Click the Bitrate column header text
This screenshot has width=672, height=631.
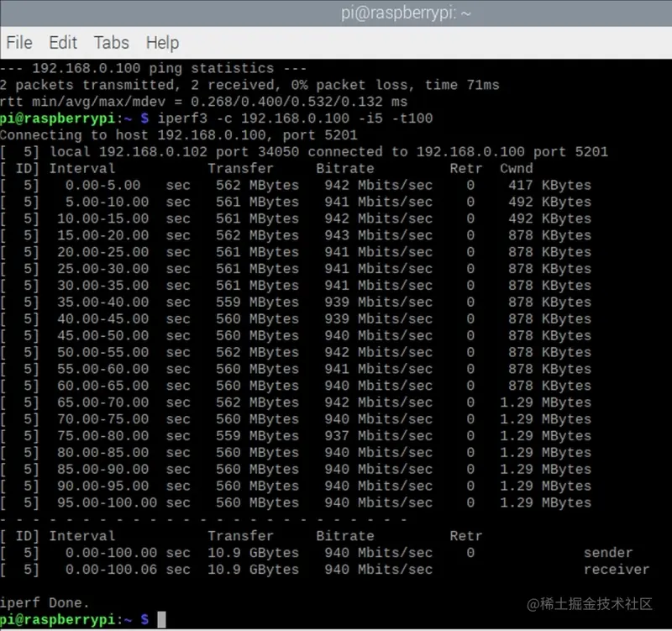pos(345,168)
